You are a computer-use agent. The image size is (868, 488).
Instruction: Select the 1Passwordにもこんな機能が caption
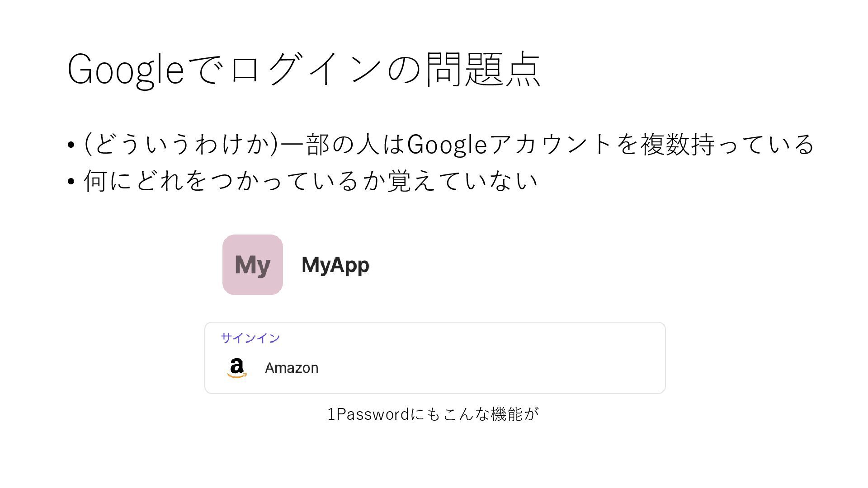tap(433, 414)
